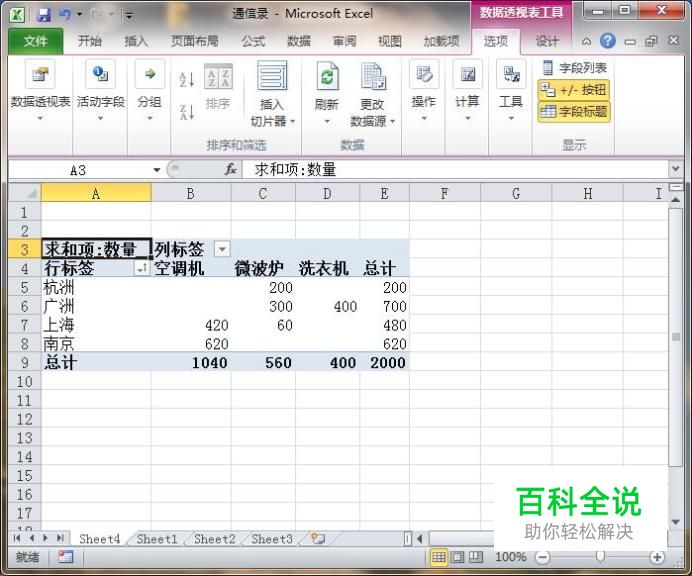Open the Customize Quick Access Toolbar dropdown
Viewport: 692px width, 576px height.
(x=129, y=15)
